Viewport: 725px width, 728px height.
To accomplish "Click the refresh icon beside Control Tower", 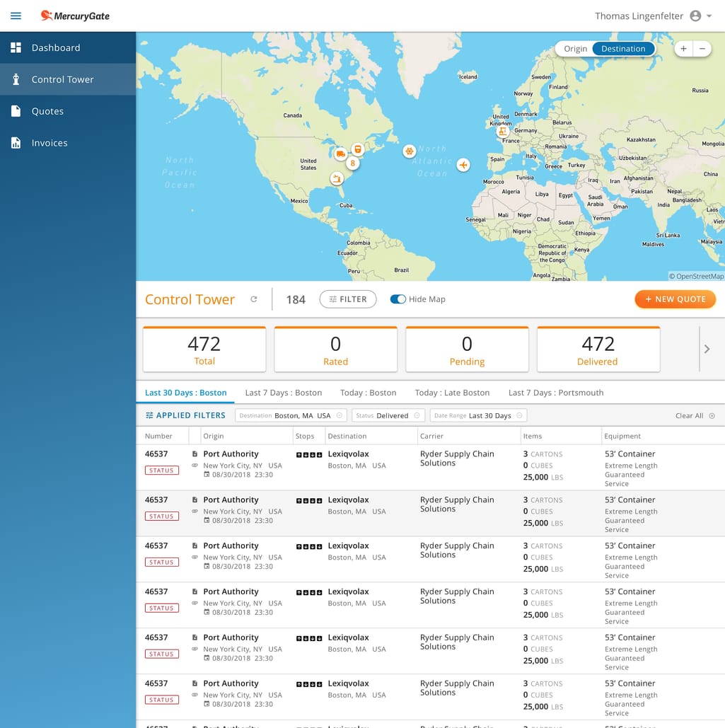I will 254,299.
